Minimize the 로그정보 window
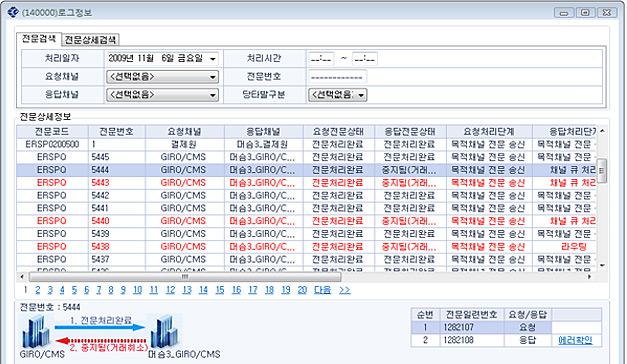 click(564, 13)
